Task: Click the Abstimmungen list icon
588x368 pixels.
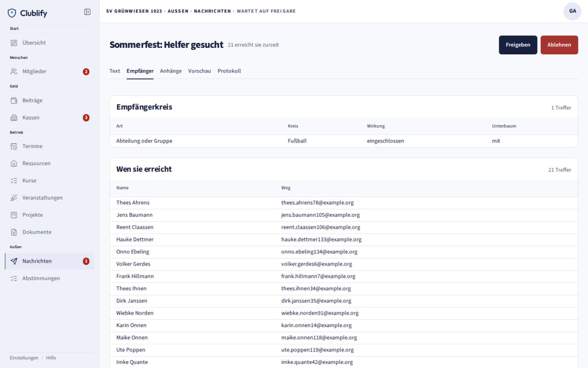Action: 14,278
